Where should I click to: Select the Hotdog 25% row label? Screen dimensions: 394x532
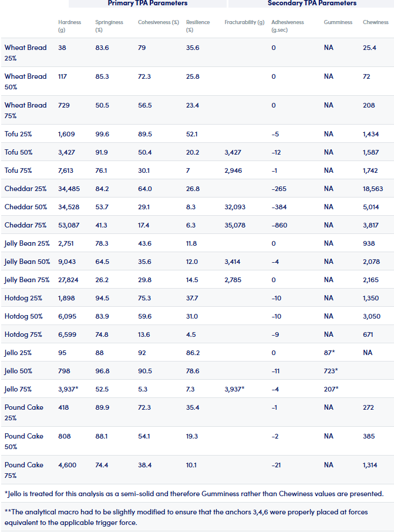(x=23, y=298)
